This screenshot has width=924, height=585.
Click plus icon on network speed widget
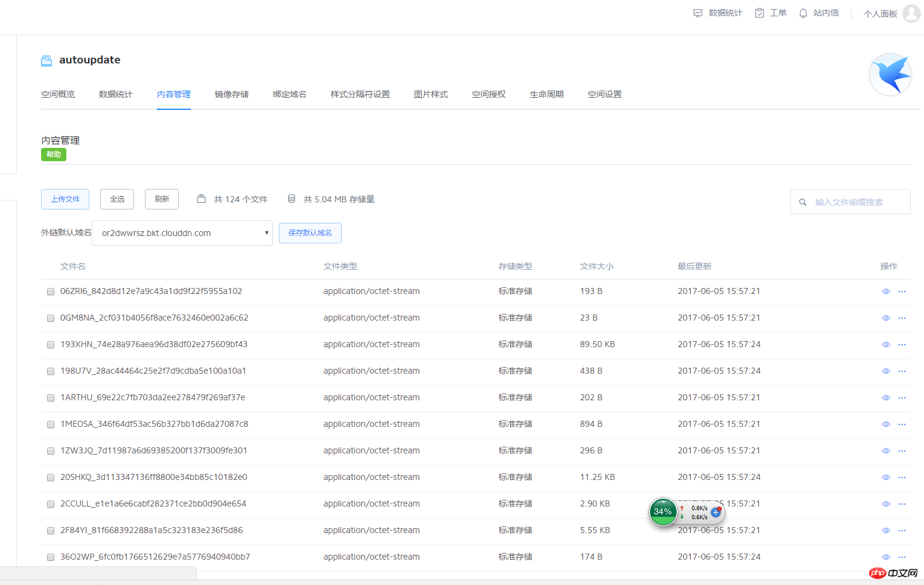[716, 512]
